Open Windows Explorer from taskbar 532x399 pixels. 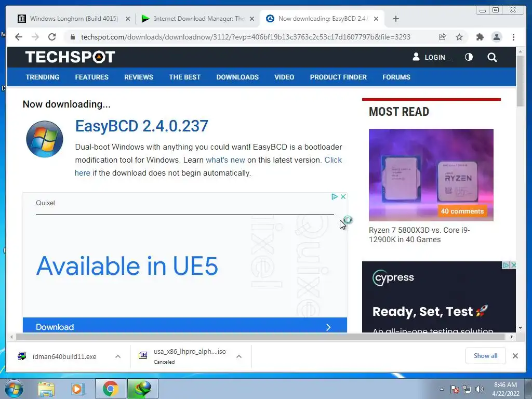[46, 389]
